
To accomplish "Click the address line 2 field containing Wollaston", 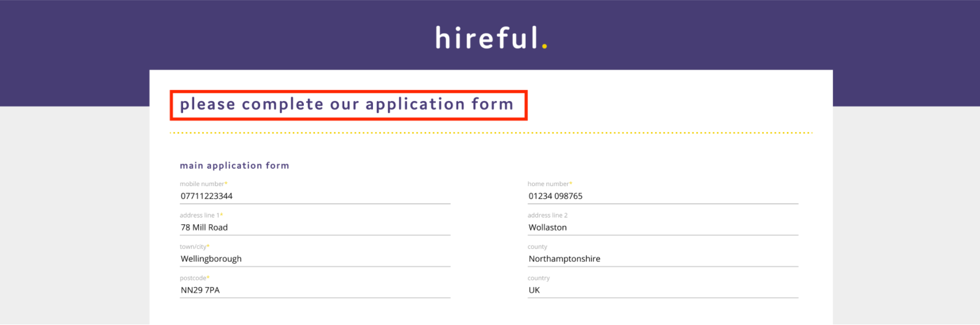I will [663, 228].
